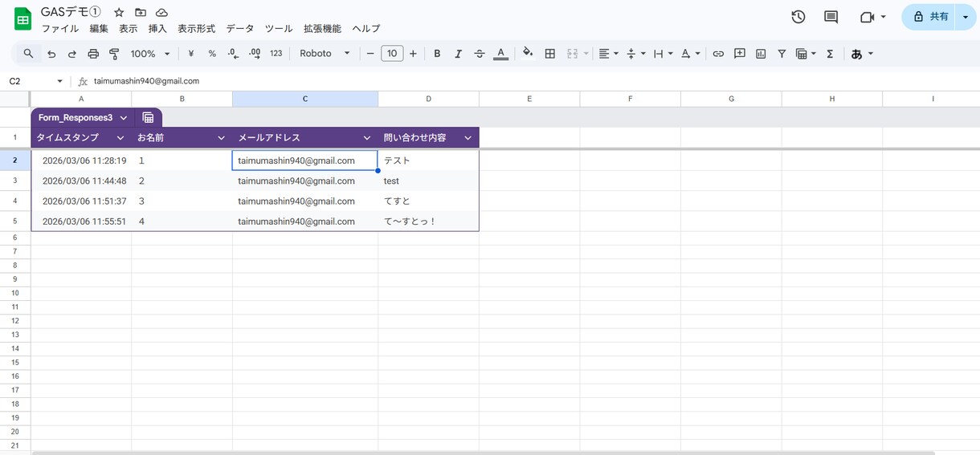
Task: Open the name box dropdown arrow
Action: (x=59, y=81)
